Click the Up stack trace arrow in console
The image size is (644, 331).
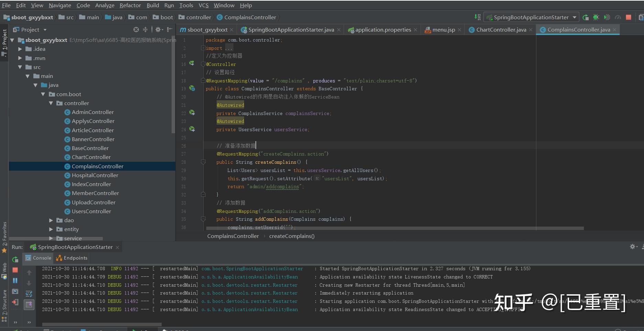click(x=29, y=273)
